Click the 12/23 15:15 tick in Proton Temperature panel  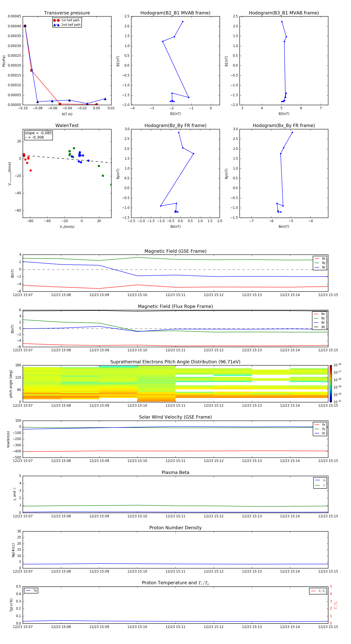tap(328, 627)
